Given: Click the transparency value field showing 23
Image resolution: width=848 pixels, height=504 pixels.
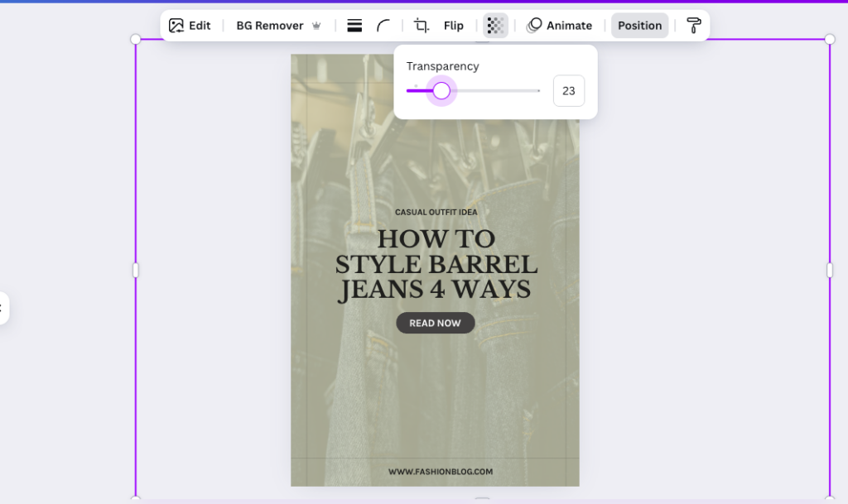Looking at the screenshot, I should point(568,91).
